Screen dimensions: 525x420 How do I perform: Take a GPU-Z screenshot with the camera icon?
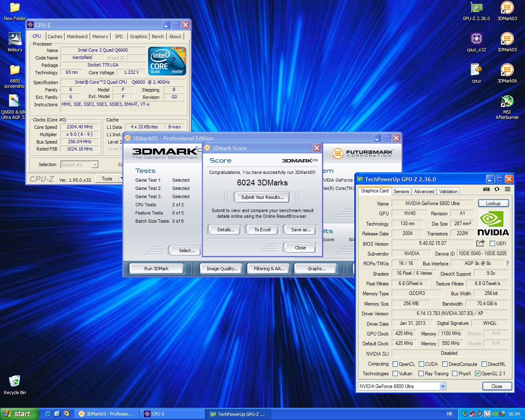point(486,189)
